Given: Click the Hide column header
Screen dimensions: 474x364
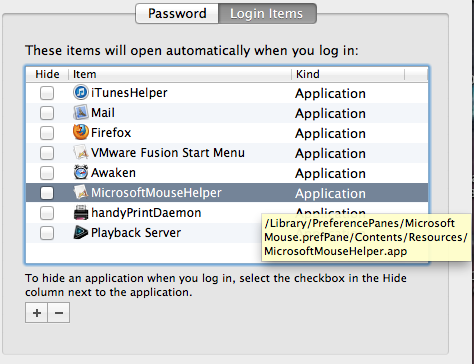Looking at the screenshot, I should (47, 74).
